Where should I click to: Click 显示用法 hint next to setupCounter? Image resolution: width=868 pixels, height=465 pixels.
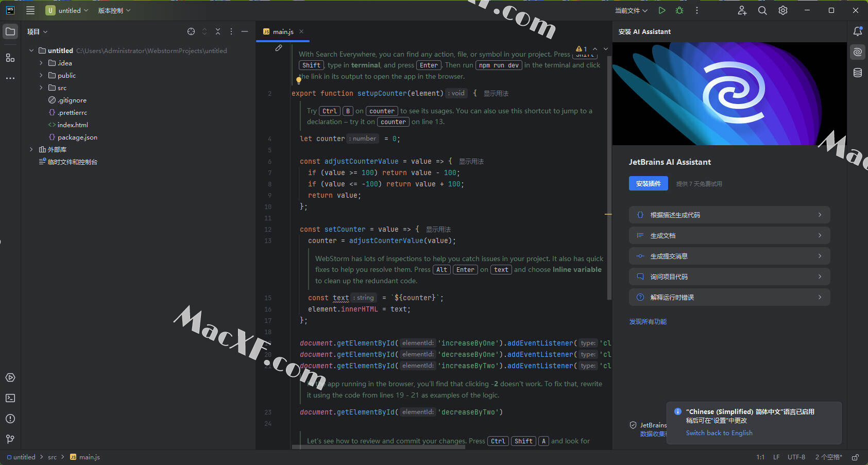496,93
